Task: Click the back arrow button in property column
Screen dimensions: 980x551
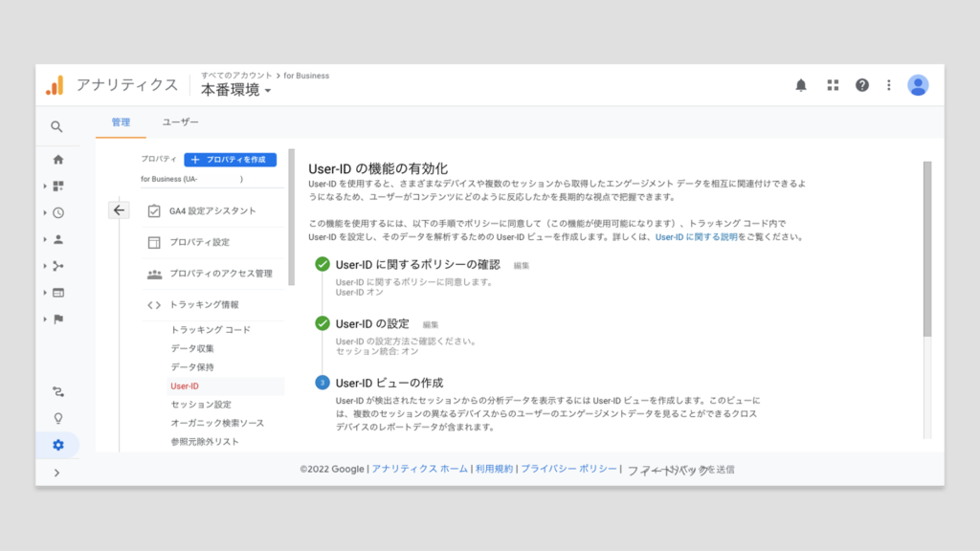Action: 119,210
